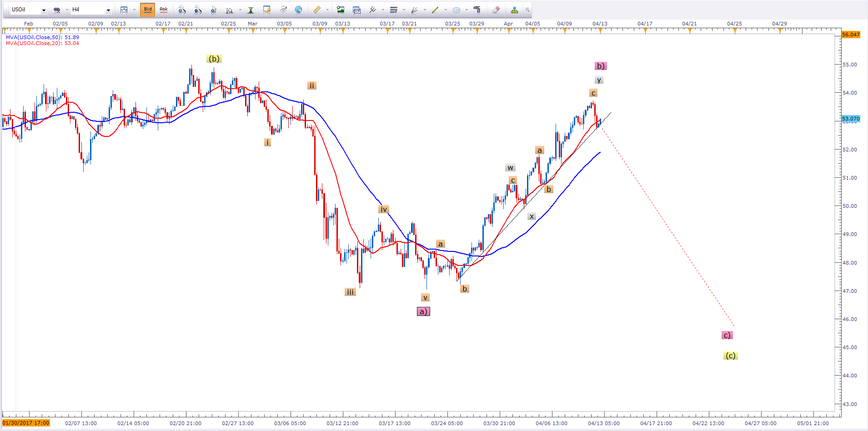Click the zoom out magnifier icon

coord(198,10)
